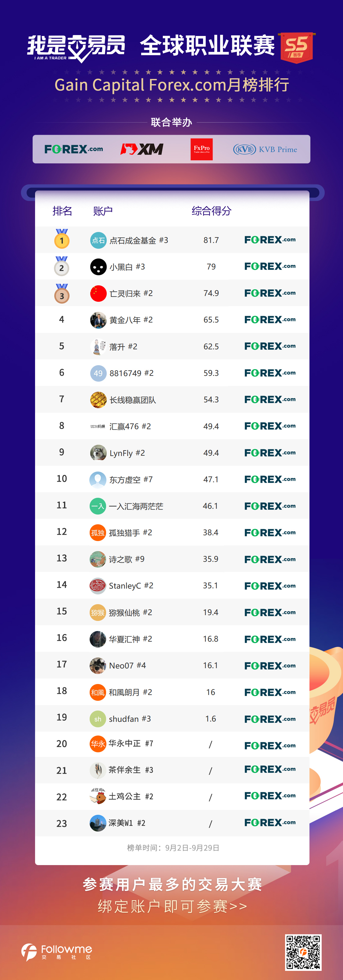Image resolution: width=343 pixels, height=980 pixels.
Task: Click the S5 season badge
Action: pyautogui.click(x=297, y=48)
